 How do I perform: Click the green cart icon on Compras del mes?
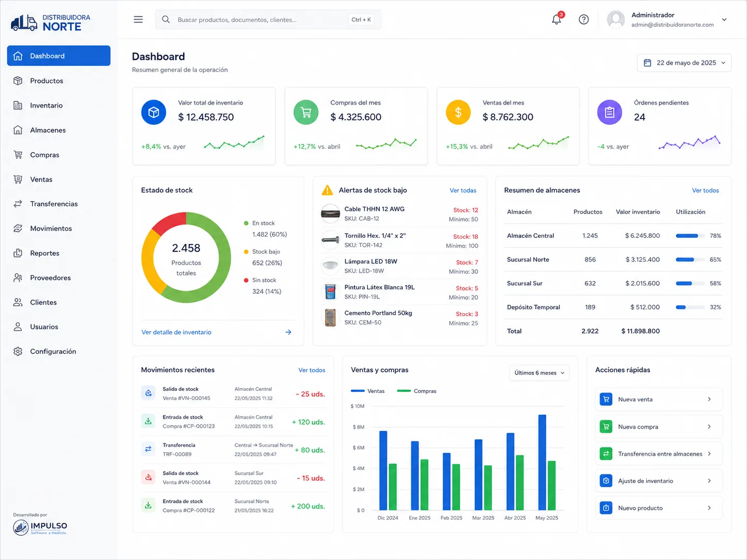tap(306, 112)
